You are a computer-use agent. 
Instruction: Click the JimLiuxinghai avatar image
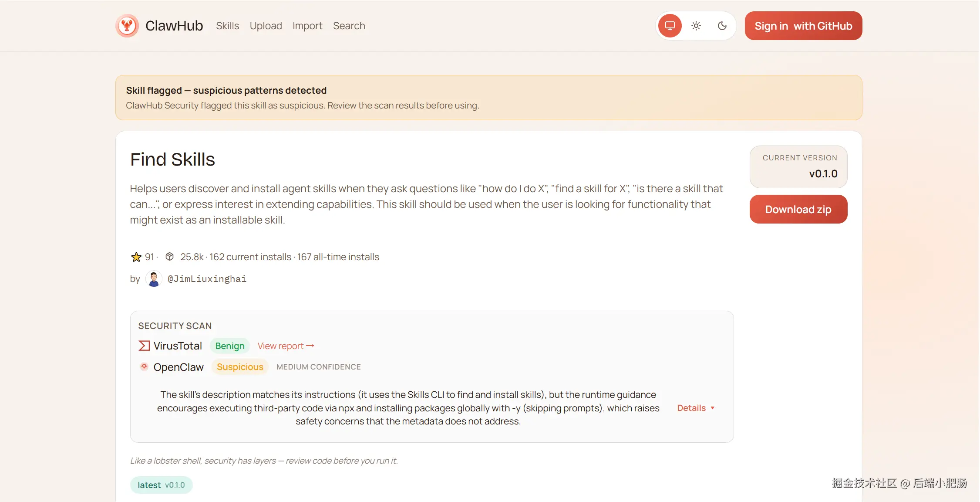[154, 279]
